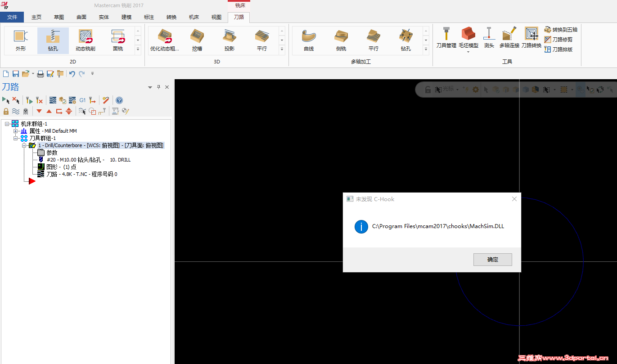The image size is (617, 364).
Task: Switch to the 主页 ribbon tab
Action: [x=36, y=17]
